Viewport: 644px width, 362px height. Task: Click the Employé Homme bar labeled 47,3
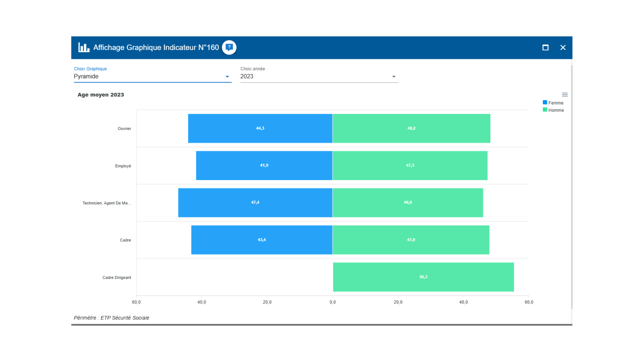pos(410,165)
